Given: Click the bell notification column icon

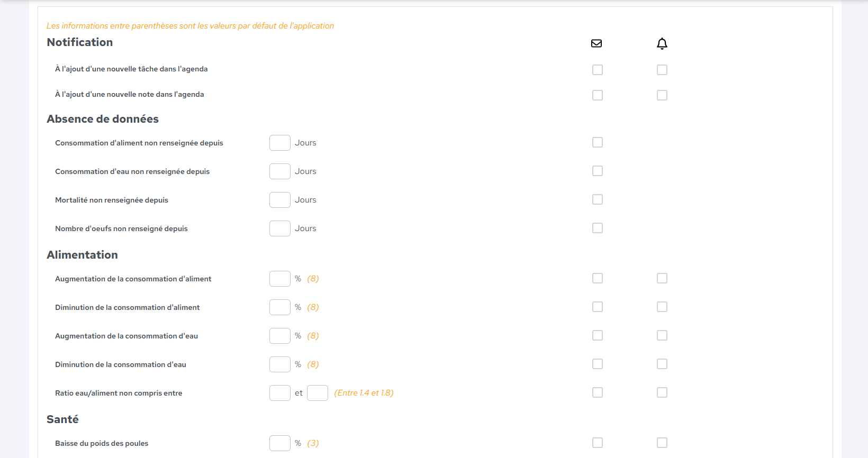Looking at the screenshot, I should click(662, 43).
